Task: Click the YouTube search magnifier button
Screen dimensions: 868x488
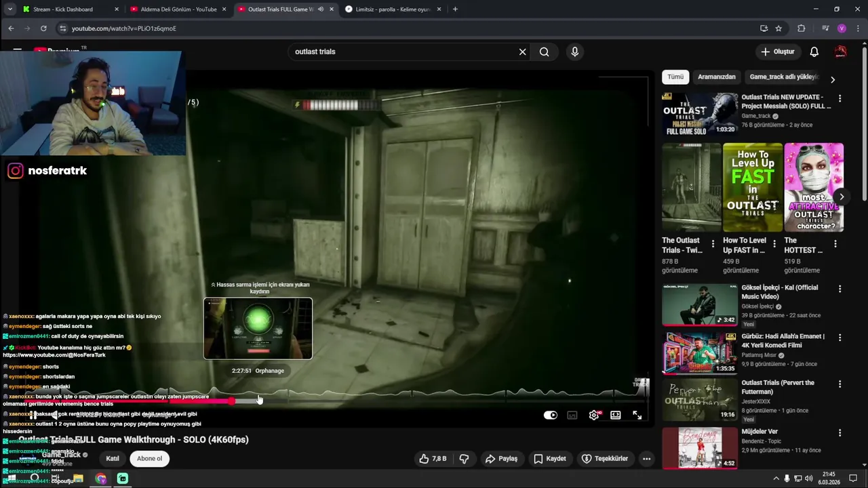Action: 544,52
